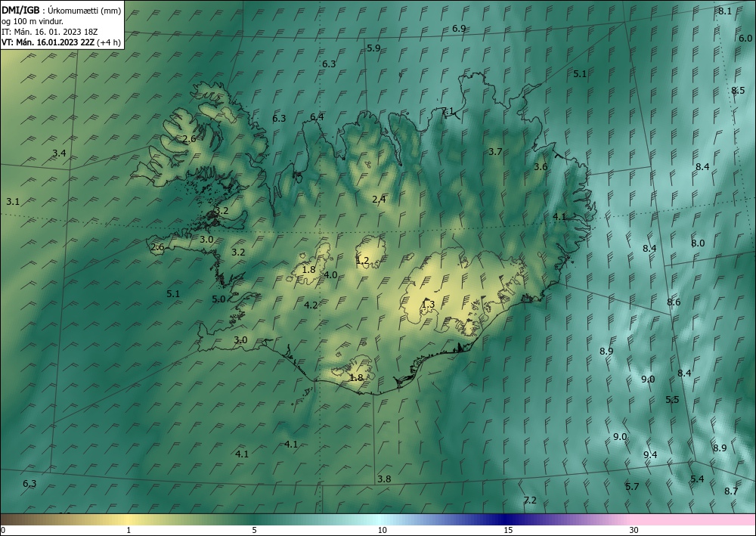The width and height of the screenshot is (756, 536).
Task: Click the 5.0 value near Faxaflói bay
Action: click(218, 299)
